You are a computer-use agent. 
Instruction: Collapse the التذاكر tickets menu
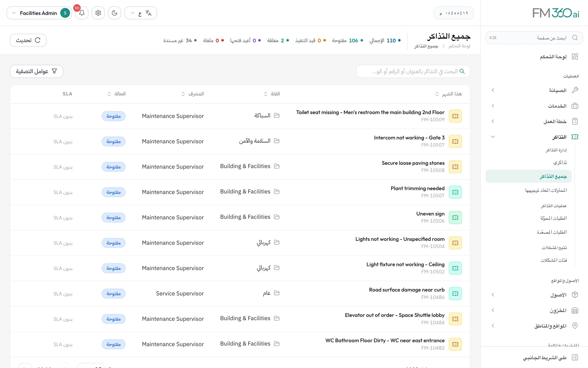point(534,137)
